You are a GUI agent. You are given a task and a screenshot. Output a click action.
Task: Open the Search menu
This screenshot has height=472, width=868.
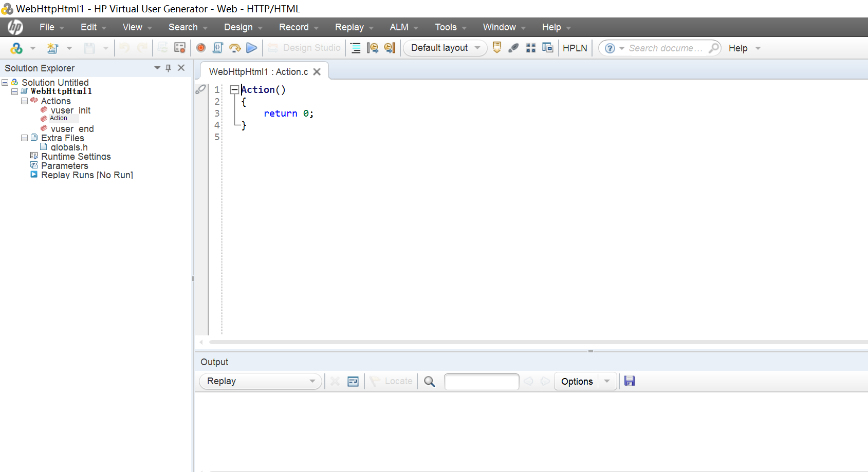(x=188, y=27)
